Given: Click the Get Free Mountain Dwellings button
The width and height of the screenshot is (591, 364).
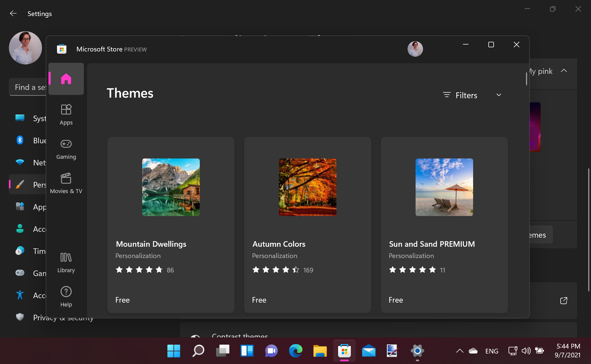Looking at the screenshot, I should pos(122,300).
